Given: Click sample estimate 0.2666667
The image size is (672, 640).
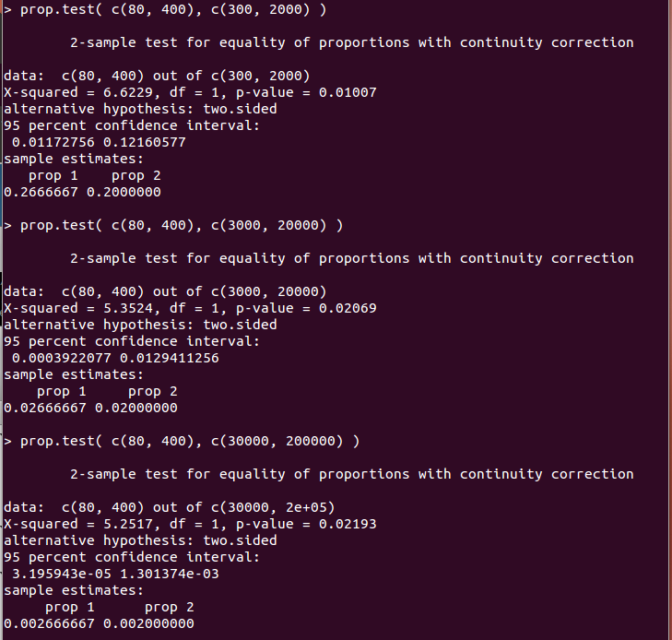Looking at the screenshot, I should [x=41, y=192].
